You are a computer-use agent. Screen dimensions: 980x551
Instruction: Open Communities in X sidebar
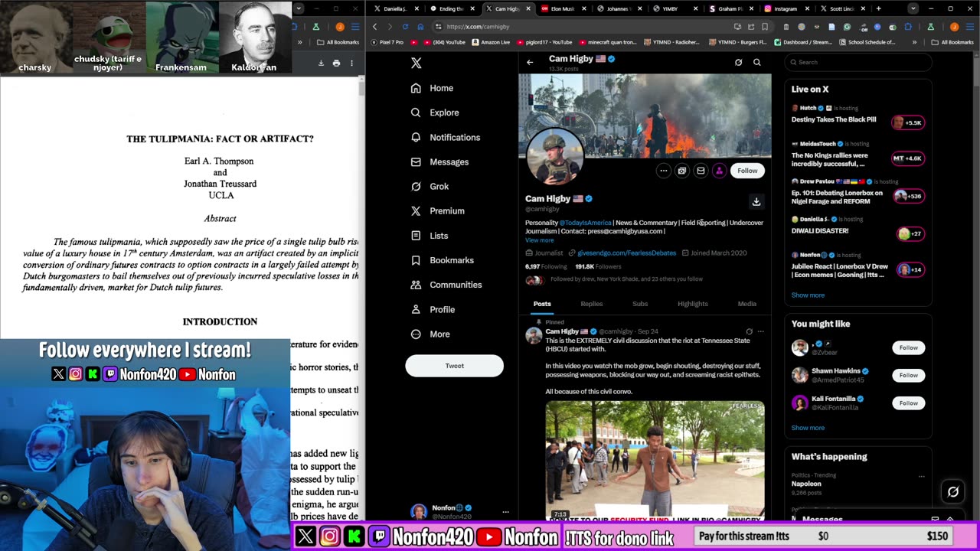(446, 285)
